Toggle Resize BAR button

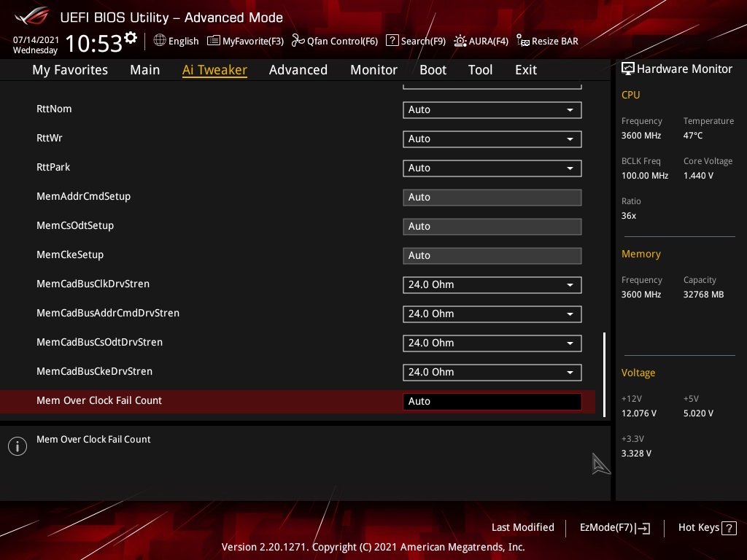tap(547, 41)
